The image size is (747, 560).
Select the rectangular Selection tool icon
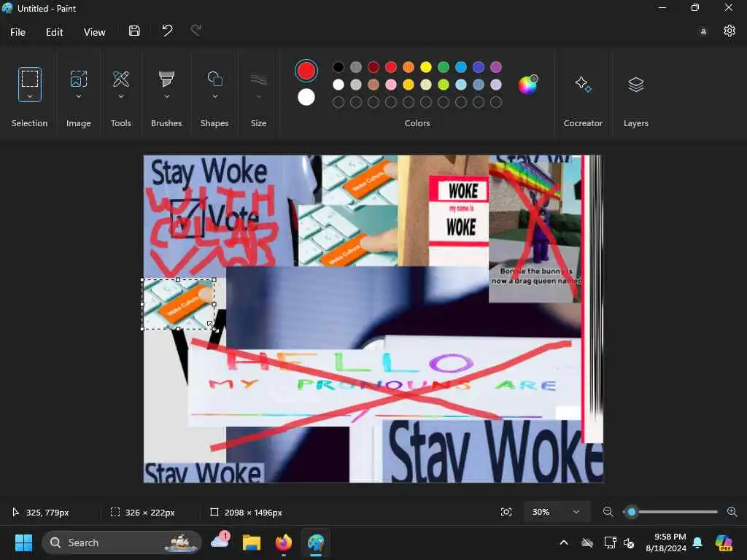tap(29, 79)
